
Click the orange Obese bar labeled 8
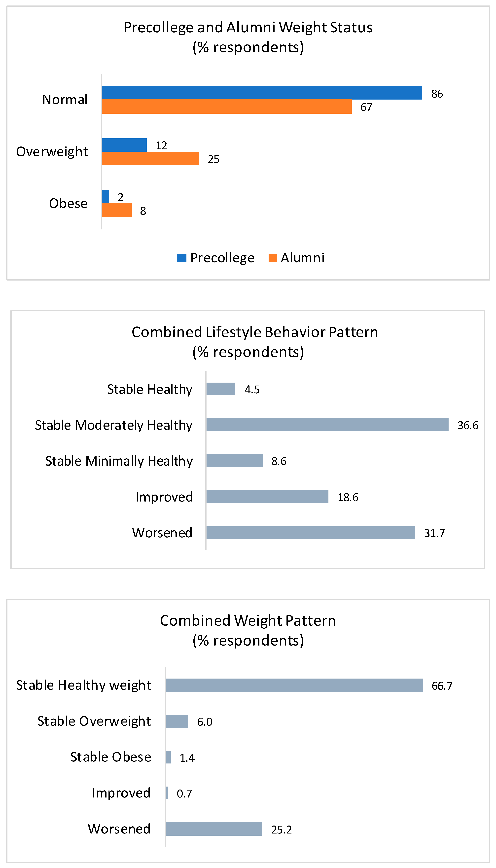tap(116, 210)
